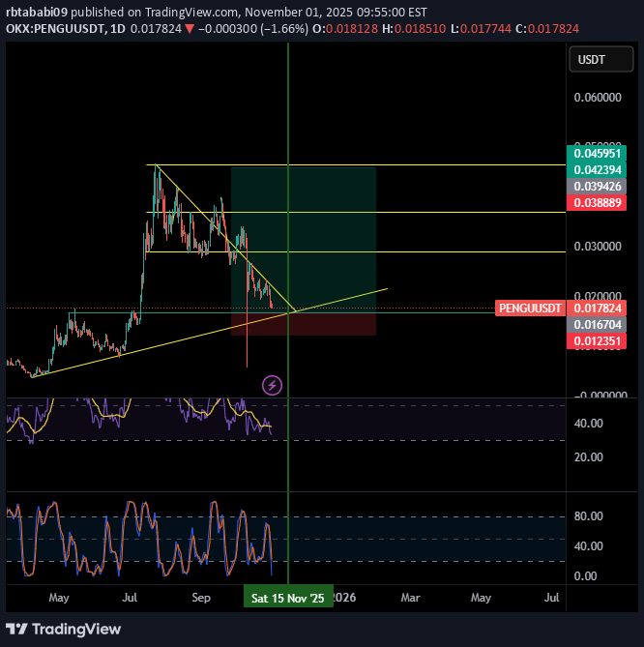Select the 0.042394 green price label
Screen dimensions: 644x647
point(599,169)
